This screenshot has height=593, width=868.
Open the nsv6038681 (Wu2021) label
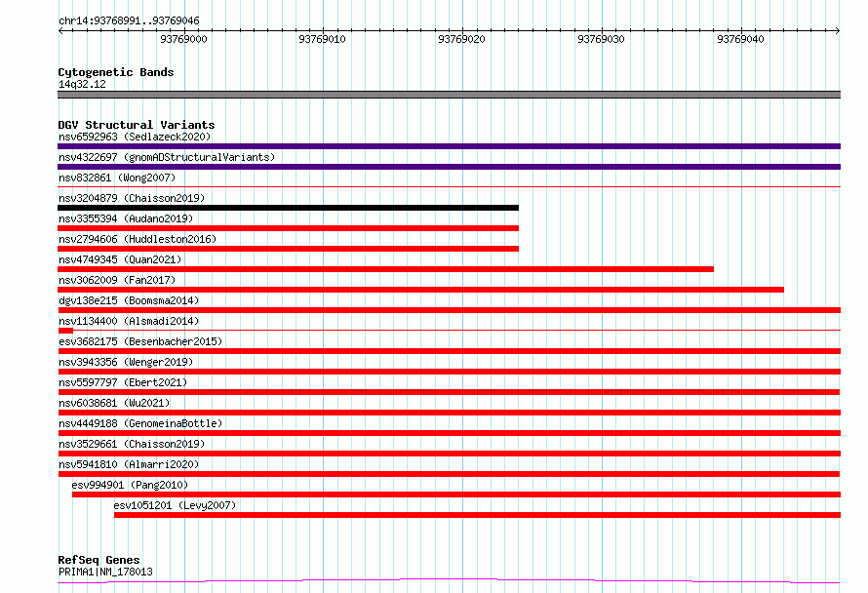pyautogui.click(x=114, y=403)
